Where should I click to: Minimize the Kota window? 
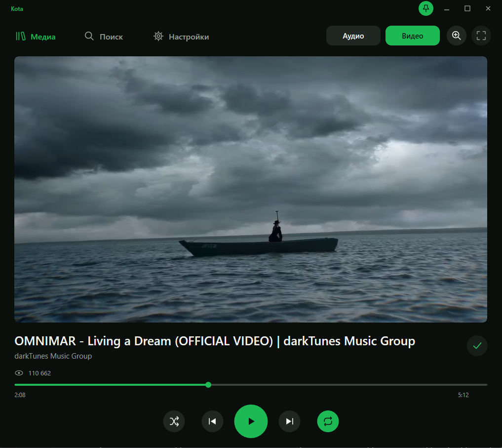447,9
